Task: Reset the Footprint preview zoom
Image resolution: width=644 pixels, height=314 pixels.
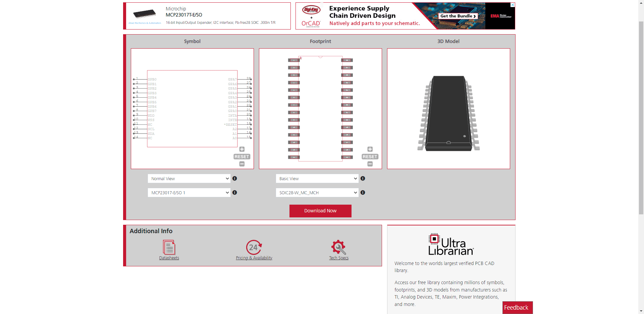Action: point(370,157)
